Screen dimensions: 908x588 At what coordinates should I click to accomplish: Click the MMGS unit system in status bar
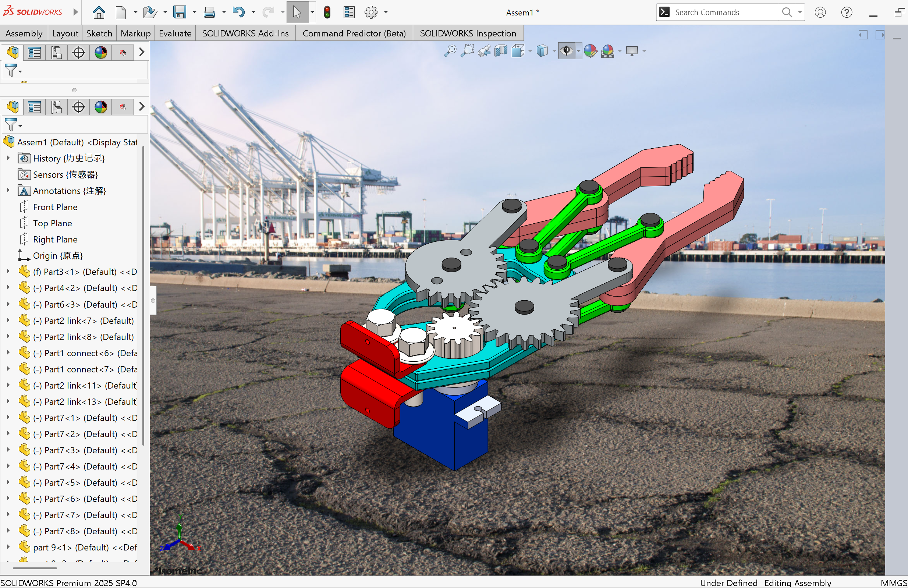tap(894, 582)
